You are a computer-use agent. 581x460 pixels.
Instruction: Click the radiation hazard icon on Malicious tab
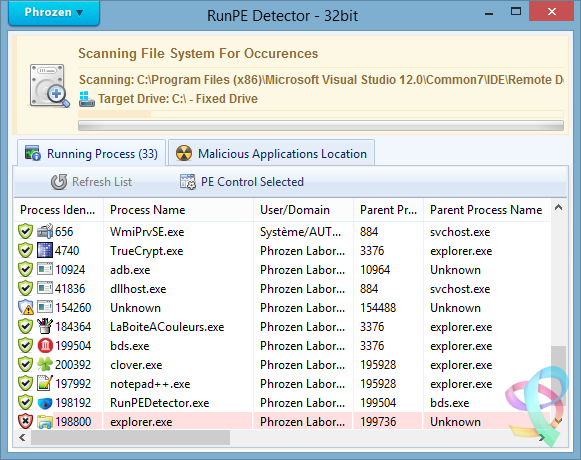coord(184,153)
